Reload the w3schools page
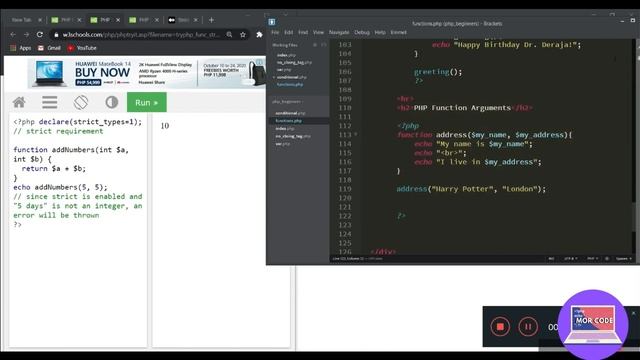Viewport: 640px width, 360px height. click(40, 35)
